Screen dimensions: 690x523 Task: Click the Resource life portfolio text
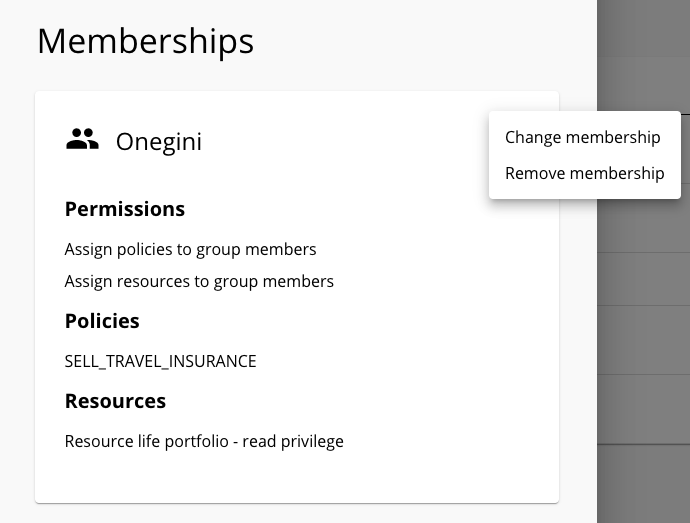(147, 442)
